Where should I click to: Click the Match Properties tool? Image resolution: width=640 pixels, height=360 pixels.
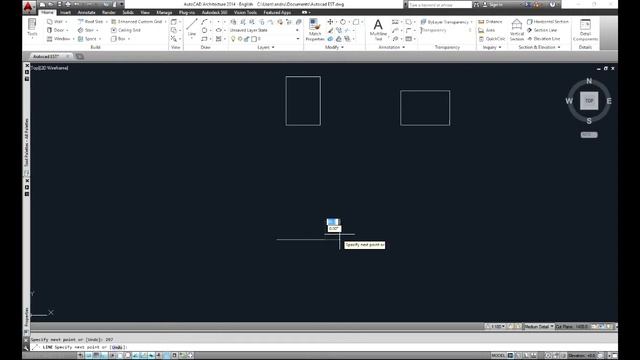pyautogui.click(x=315, y=30)
